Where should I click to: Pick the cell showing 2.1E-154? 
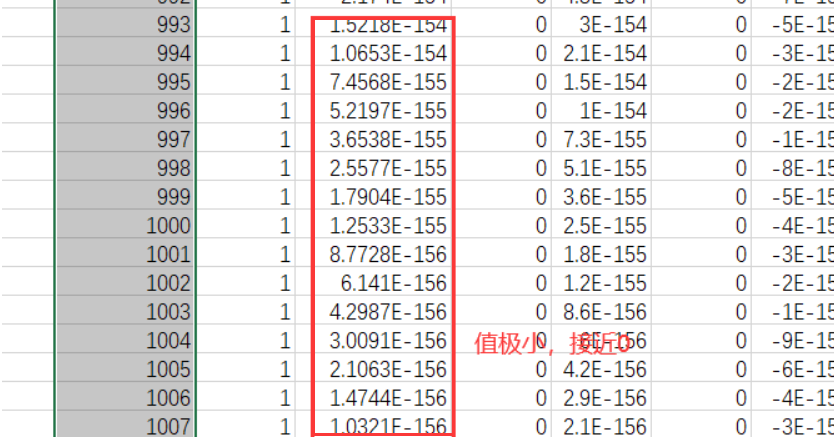[602, 53]
